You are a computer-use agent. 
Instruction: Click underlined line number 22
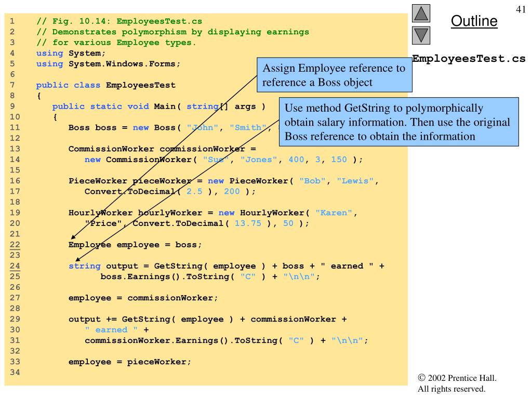click(15, 245)
